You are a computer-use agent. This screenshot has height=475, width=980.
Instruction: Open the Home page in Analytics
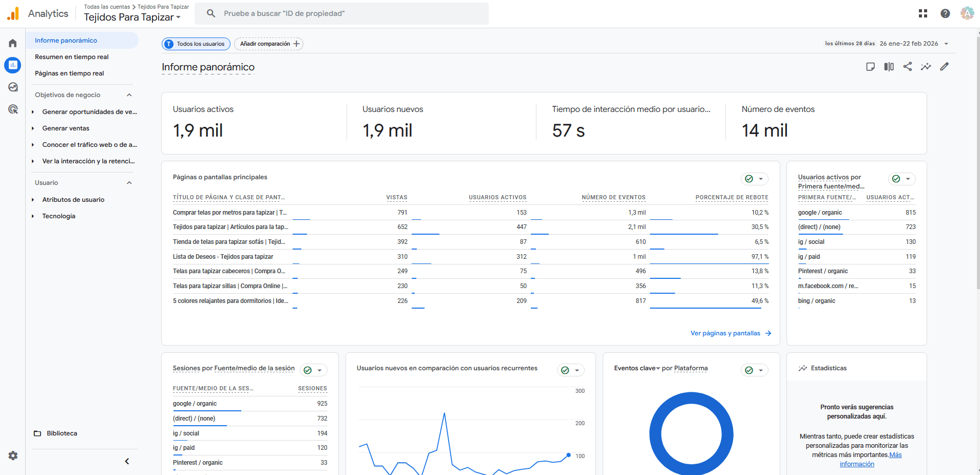(x=12, y=43)
